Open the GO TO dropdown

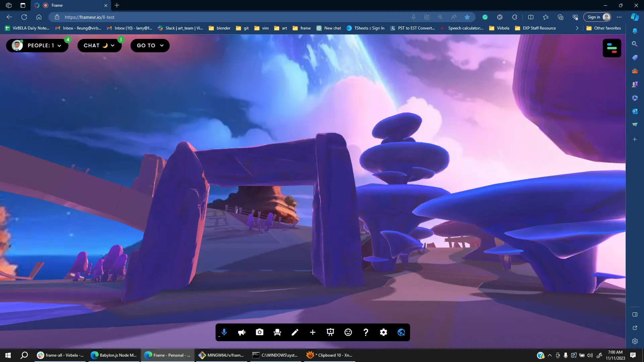(x=150, y=46)
